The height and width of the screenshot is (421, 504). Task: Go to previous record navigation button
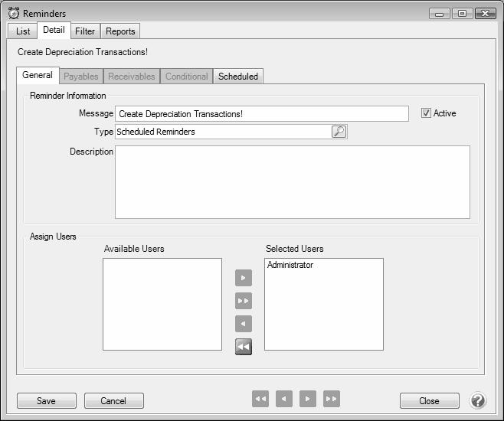(284, 399)
